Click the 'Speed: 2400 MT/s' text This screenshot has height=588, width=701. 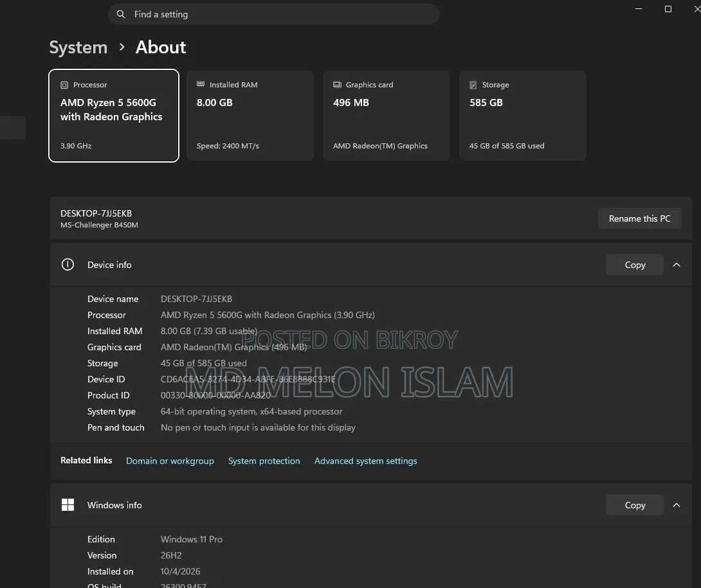coord(228,146)
